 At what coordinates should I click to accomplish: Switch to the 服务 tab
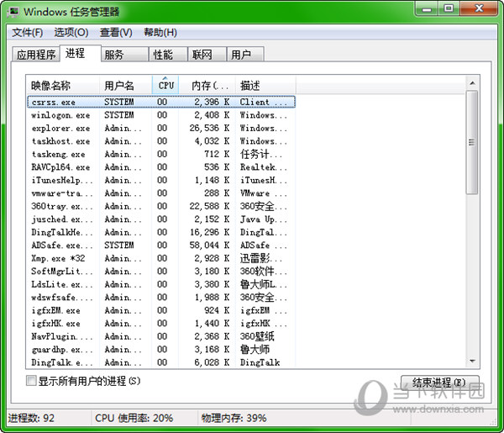tap(114, 55)
